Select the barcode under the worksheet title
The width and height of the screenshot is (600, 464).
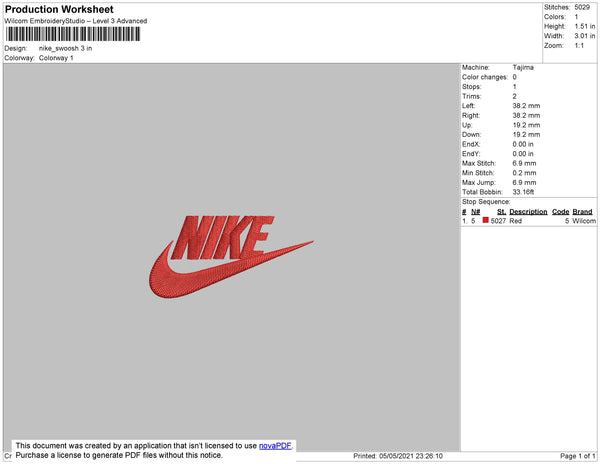(x=72, y=34)
